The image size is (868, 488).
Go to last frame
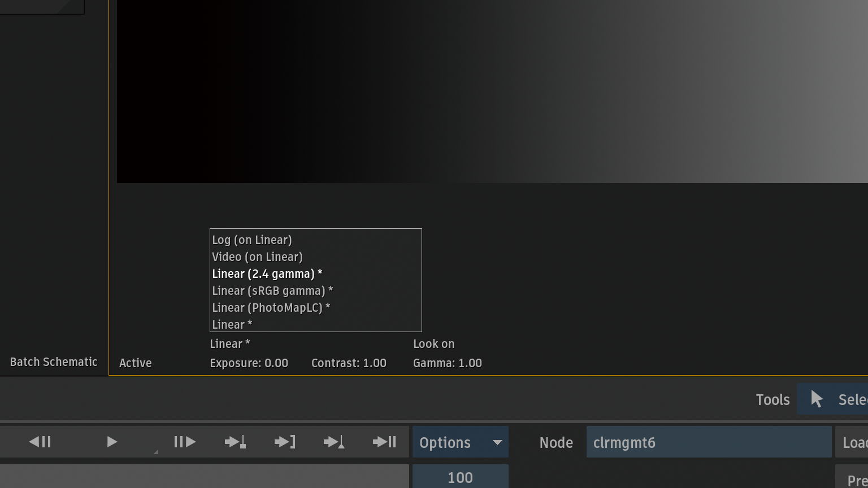coord(384,442)
